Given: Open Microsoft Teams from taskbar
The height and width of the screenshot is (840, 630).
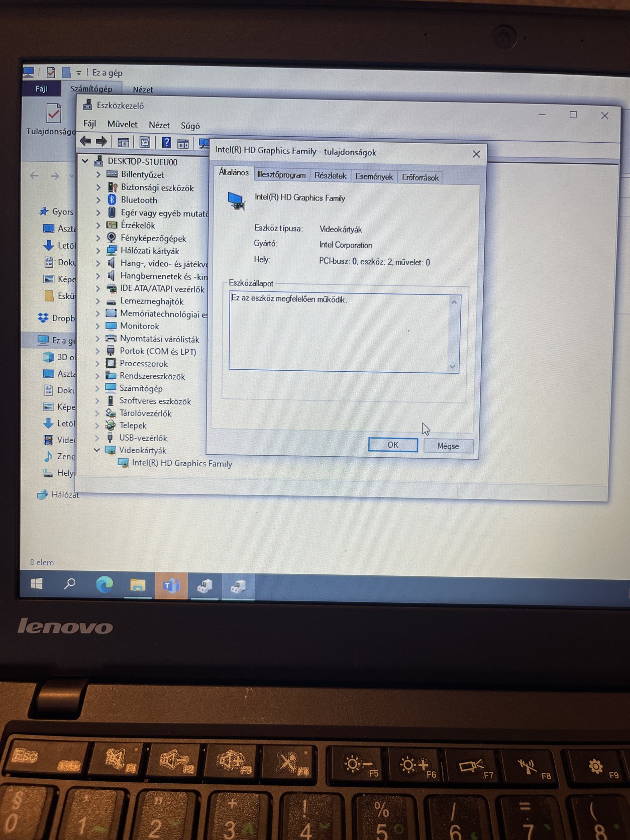Looking at the screenshot, I should click(x=171, y=586).
